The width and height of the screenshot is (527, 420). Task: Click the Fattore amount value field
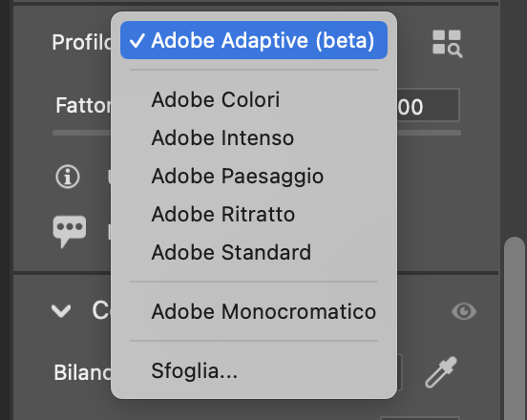(x=428, y=106)
